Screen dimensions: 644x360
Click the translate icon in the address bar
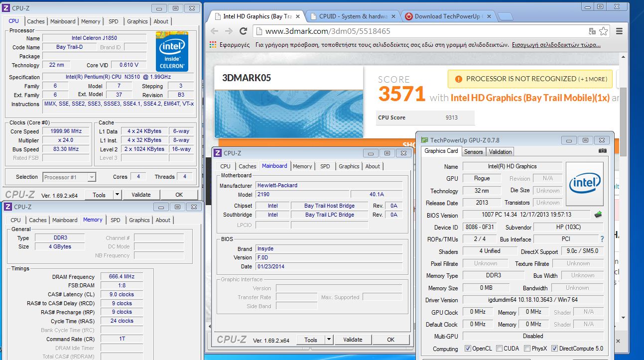(x=592, y=31)
